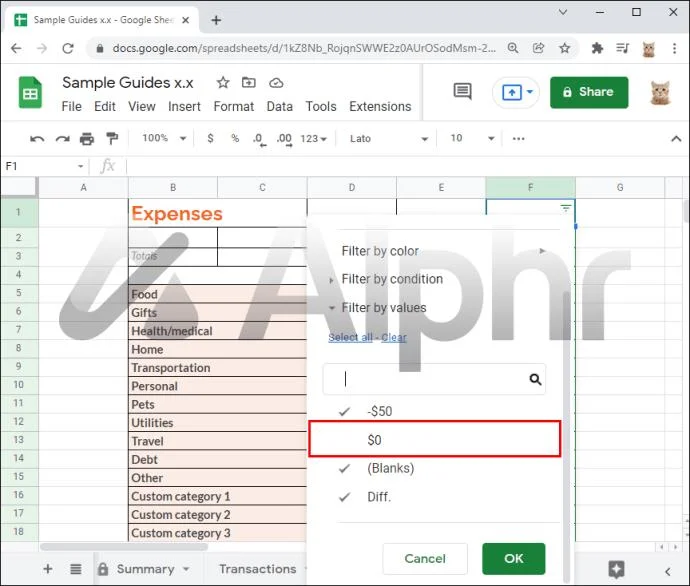
Task: Click the Google Sheets home logo
Action: click(x=30, y=92)
